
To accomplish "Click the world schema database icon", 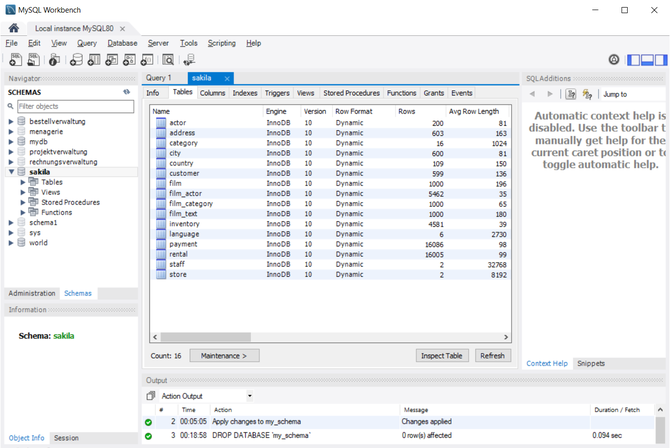I will (x=21, y=243).
